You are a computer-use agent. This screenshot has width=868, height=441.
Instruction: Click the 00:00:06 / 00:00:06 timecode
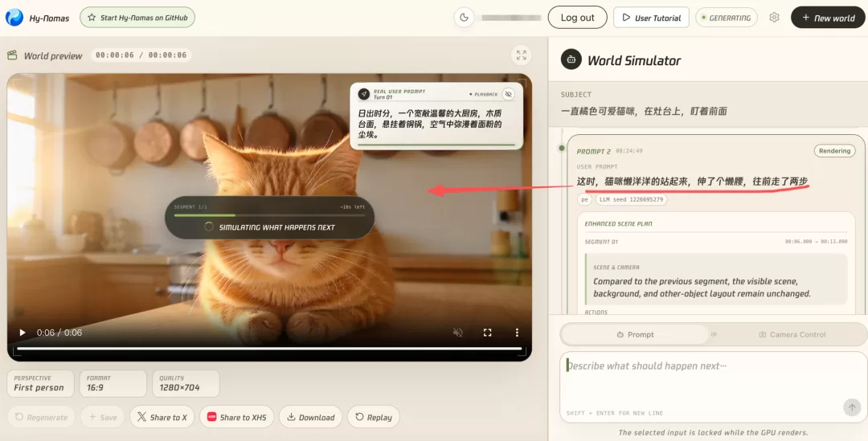tap(141, 55)
